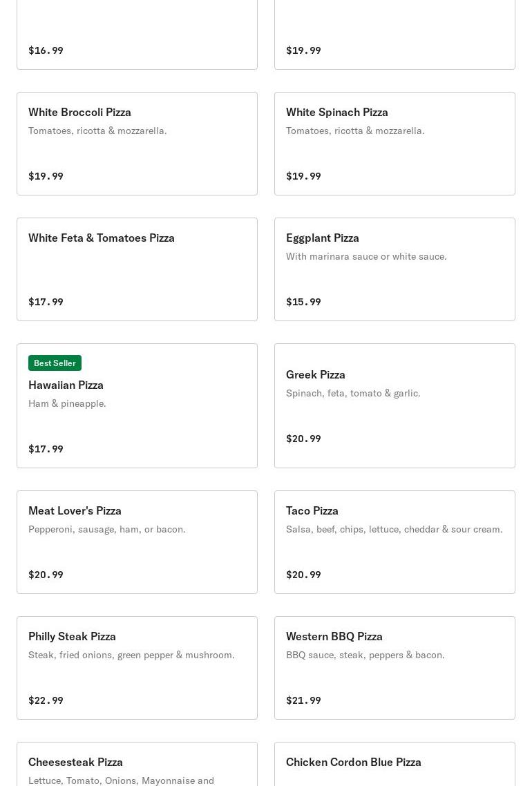Click the Ham & pineapple description

pos(67,403)
